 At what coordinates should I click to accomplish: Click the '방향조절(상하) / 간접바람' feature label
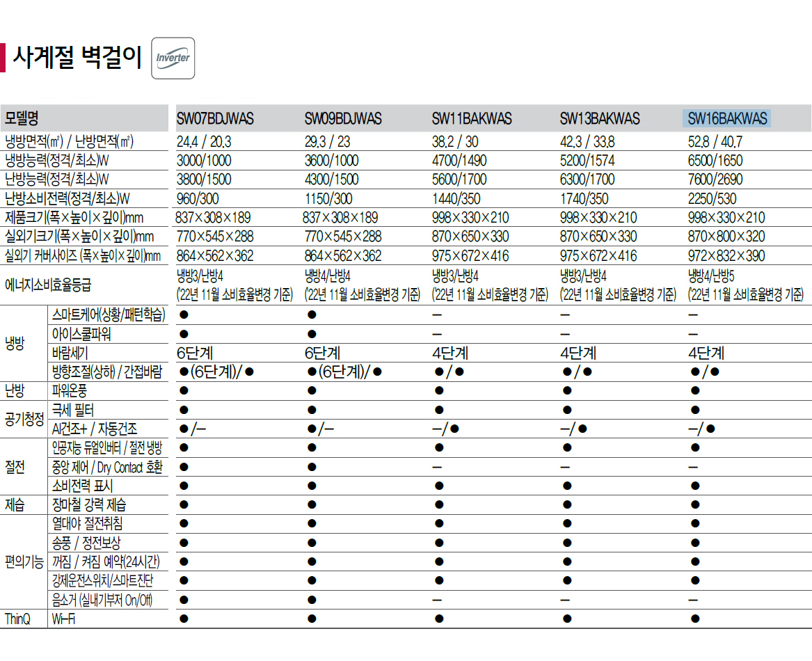[x=107, y=372]
